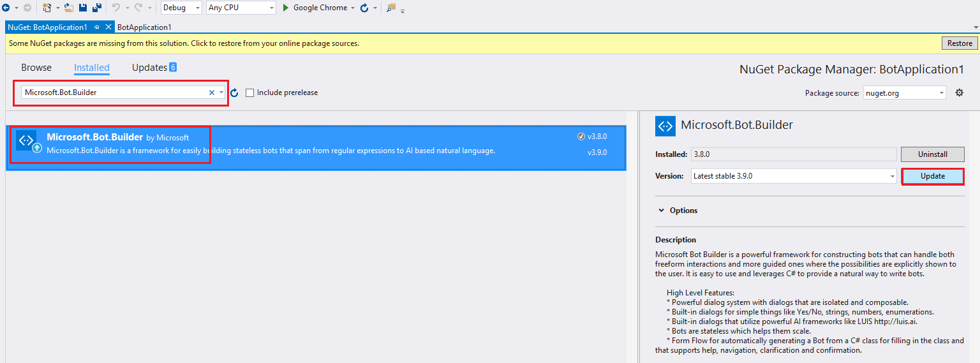
Task: Click the Undo arrow icon
Action: tap(116, 8)
